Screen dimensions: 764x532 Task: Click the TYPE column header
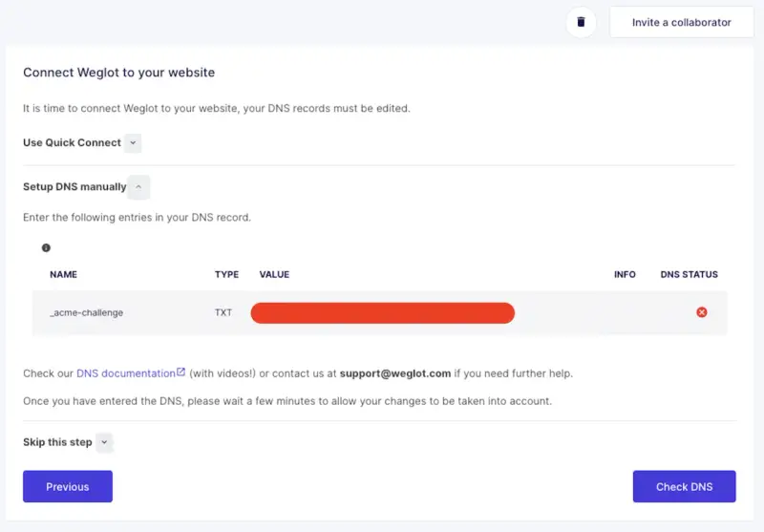point(226,274)
